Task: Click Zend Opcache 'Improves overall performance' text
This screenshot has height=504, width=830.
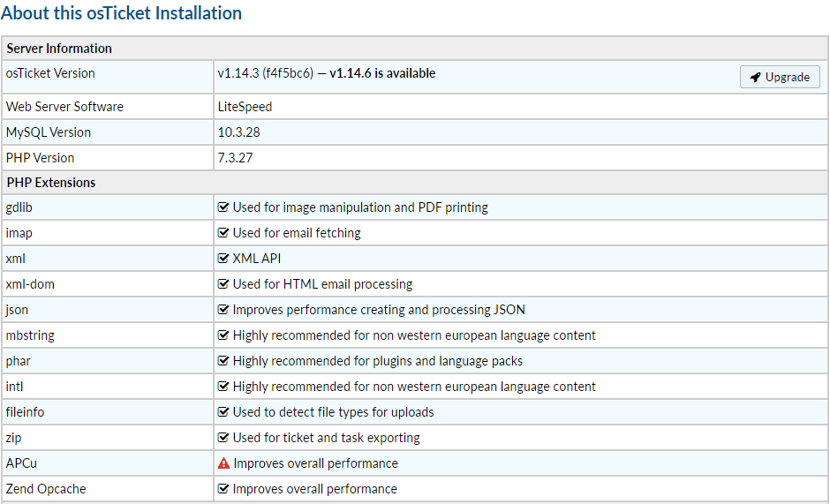Action: [x=315, y=489]
